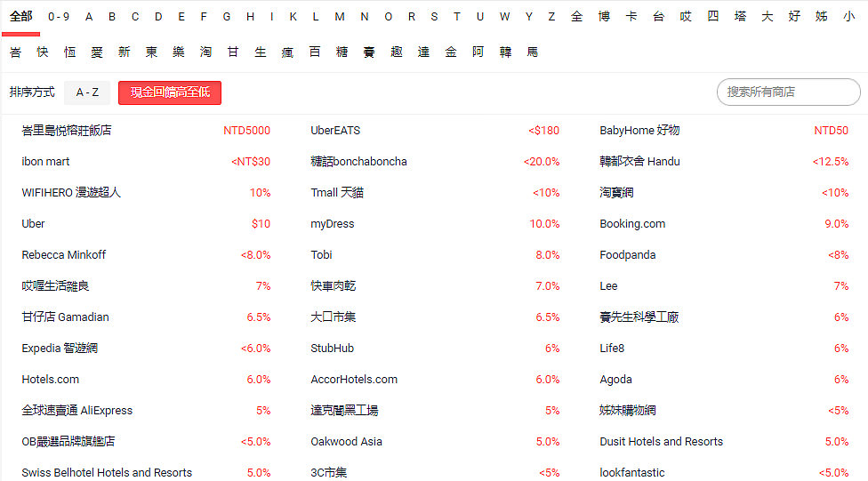
Task: Click <20.0% cashback value
Action: (542, 162)
